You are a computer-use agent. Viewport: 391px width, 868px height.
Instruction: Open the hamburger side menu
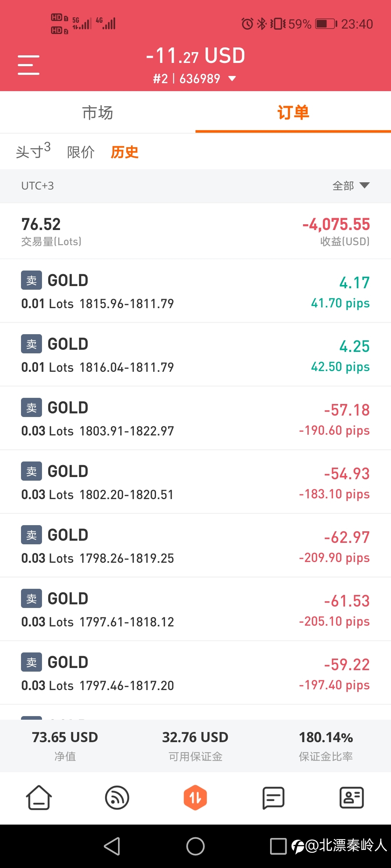coord(29,65)
